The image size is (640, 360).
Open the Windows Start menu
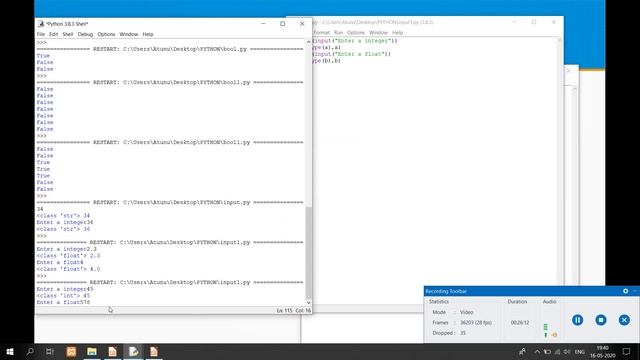(x=10, y=351)
